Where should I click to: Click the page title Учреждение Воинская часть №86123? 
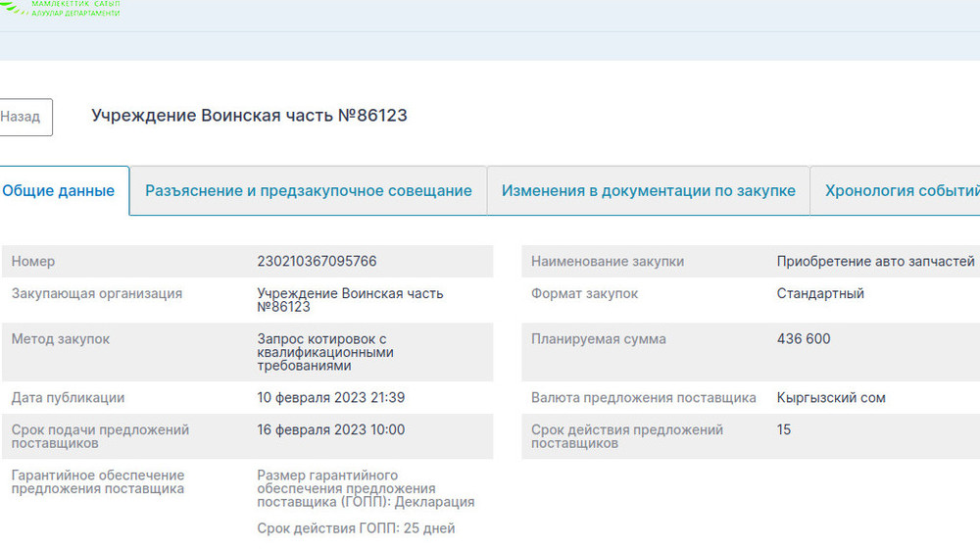[249, 116]
